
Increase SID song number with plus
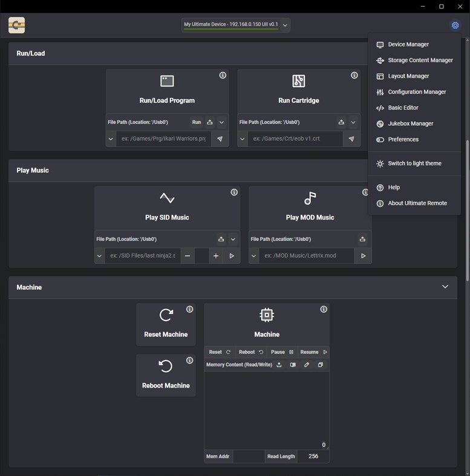coord(215,256)
